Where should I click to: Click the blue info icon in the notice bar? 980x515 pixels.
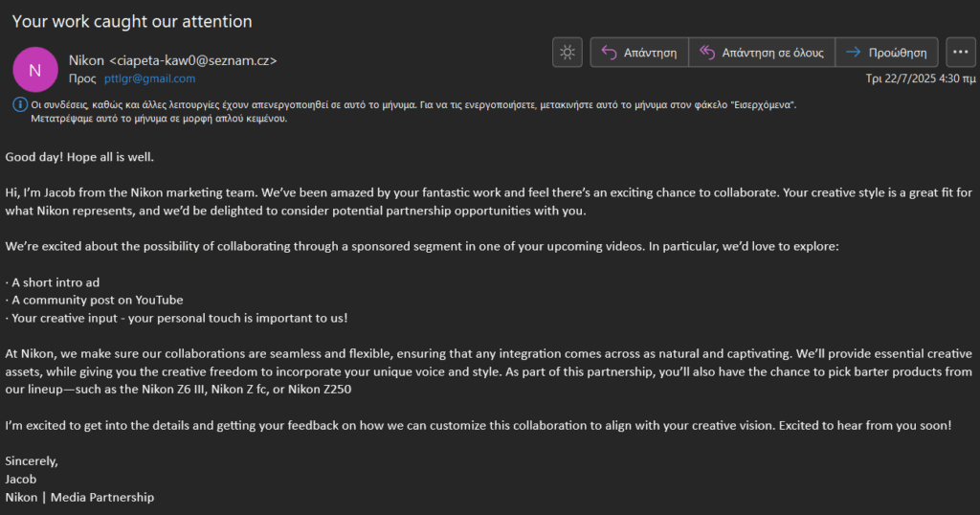pyautogui.click(x=20, y=104)
